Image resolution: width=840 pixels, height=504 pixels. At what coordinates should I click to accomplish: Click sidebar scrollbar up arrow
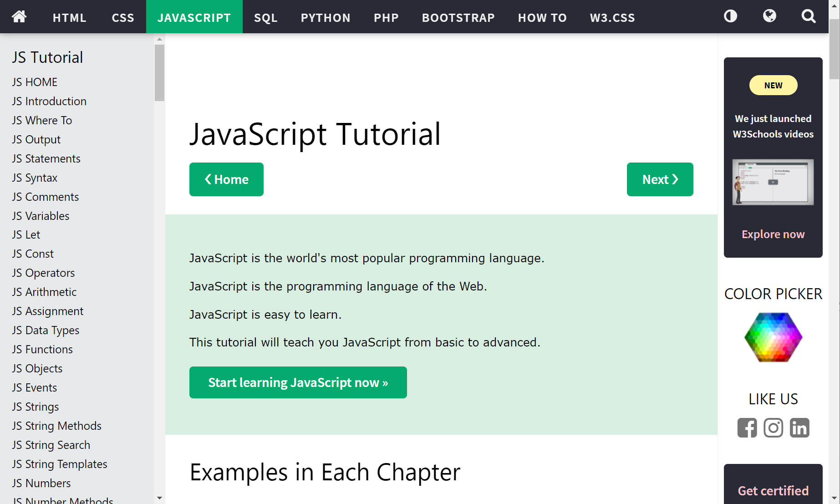(159, 39)
